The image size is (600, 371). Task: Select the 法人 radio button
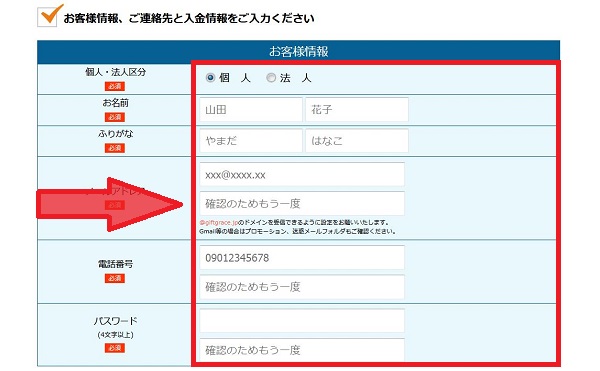click(x=271, y=78)
